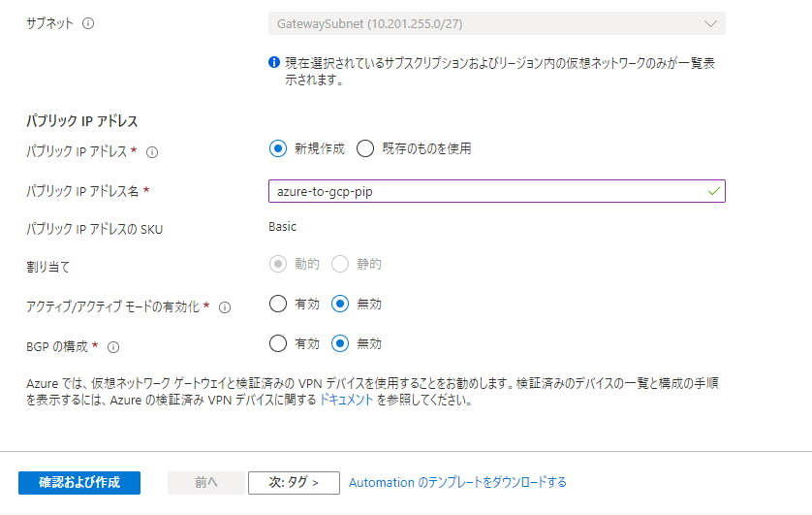812x515 pixels.
Task: Click info icon next to アクティブ/アクティブ モードの有効化
Action: coord(224,307)
